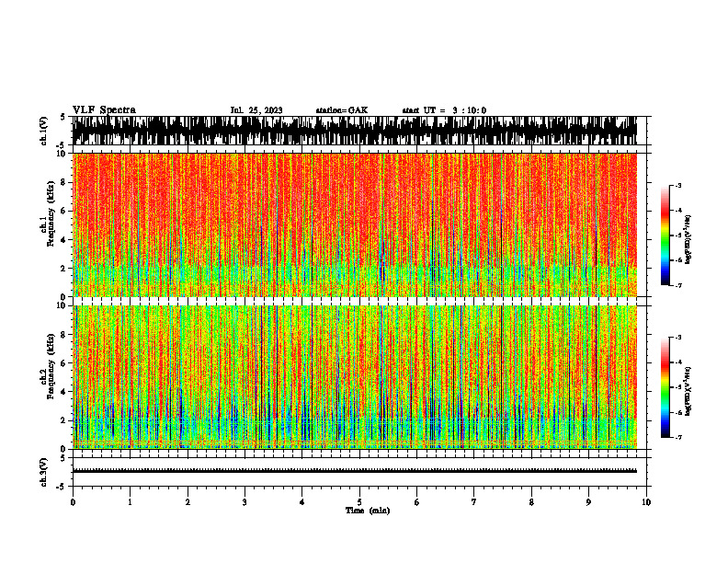Click the "-3" tick on ch.2 colorbar
This screenshot has height=563, width=728.
point(677,338)
